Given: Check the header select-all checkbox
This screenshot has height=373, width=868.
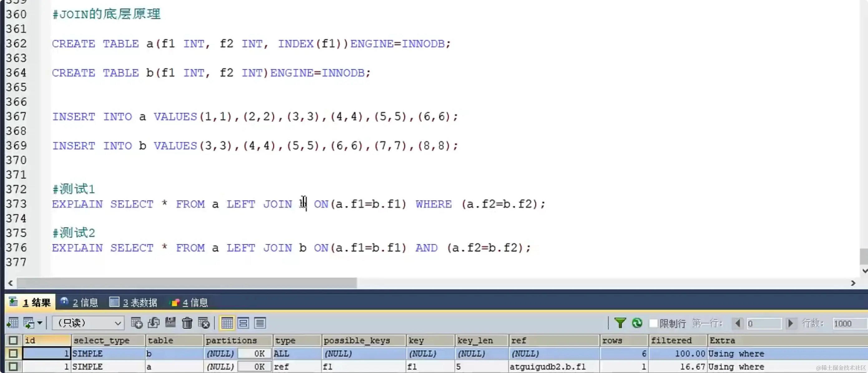Looking at the screenshot, I should [13, 340].
